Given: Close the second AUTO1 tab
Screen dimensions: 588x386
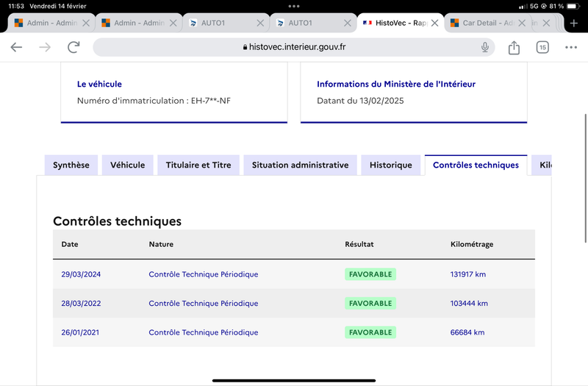Looking at the screenshot, I should 347,24.
